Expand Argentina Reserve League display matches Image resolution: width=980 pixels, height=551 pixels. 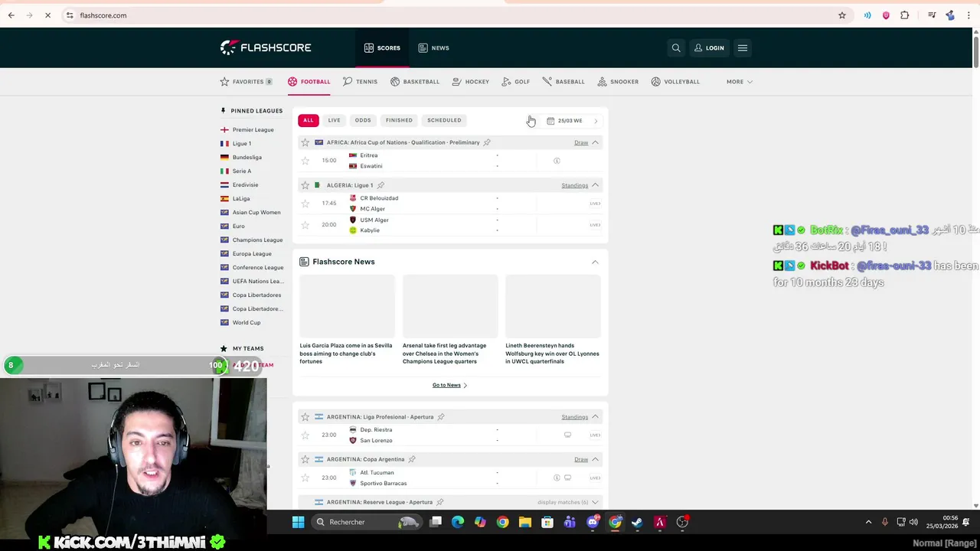(x=568, y=502)
